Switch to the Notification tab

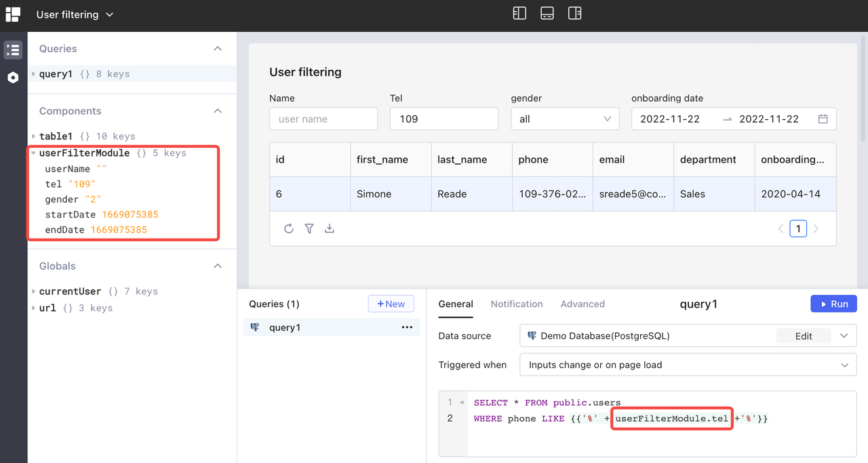(517, 304)
